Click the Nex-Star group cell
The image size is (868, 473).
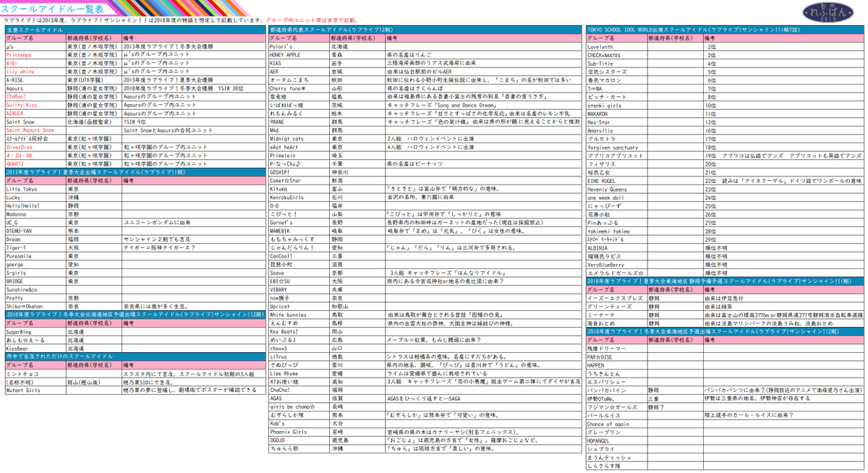[616, 122]
